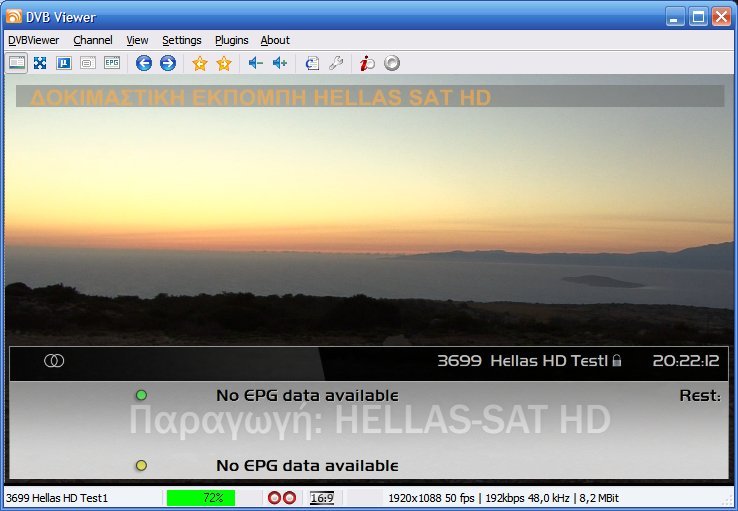Open the View menu
738x511 pixels.
(137, 40)
